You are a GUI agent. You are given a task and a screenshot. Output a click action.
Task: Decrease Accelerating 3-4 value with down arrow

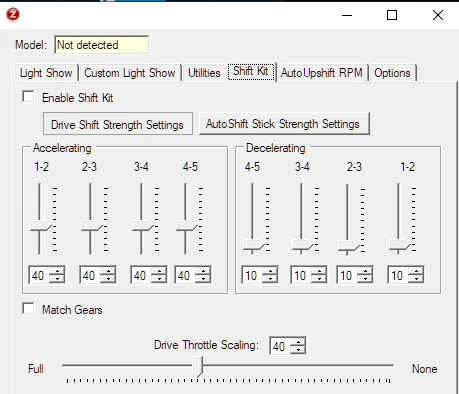(159, 279)
